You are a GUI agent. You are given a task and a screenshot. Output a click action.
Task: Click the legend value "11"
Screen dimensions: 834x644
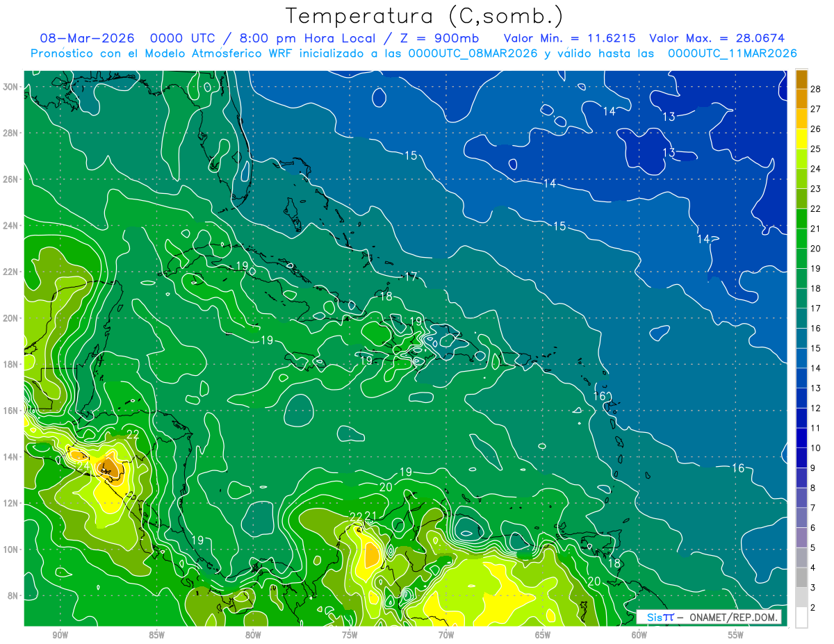[815, 429]
